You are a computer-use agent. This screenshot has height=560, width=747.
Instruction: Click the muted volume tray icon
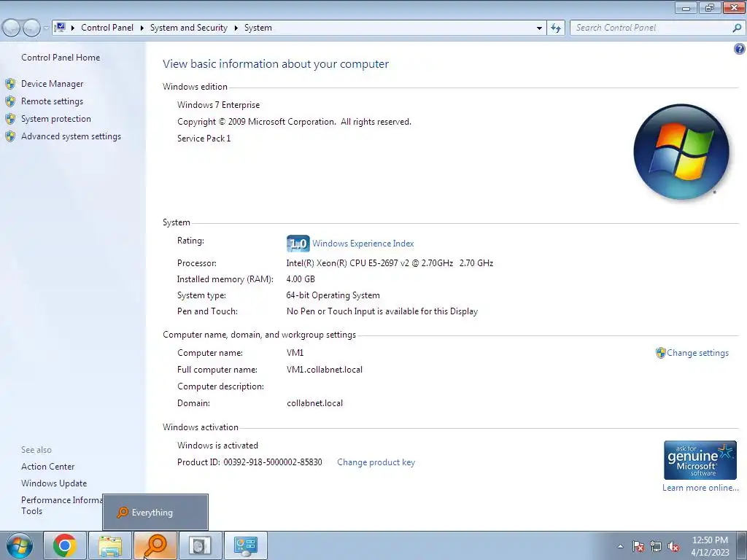pos(673,546)
